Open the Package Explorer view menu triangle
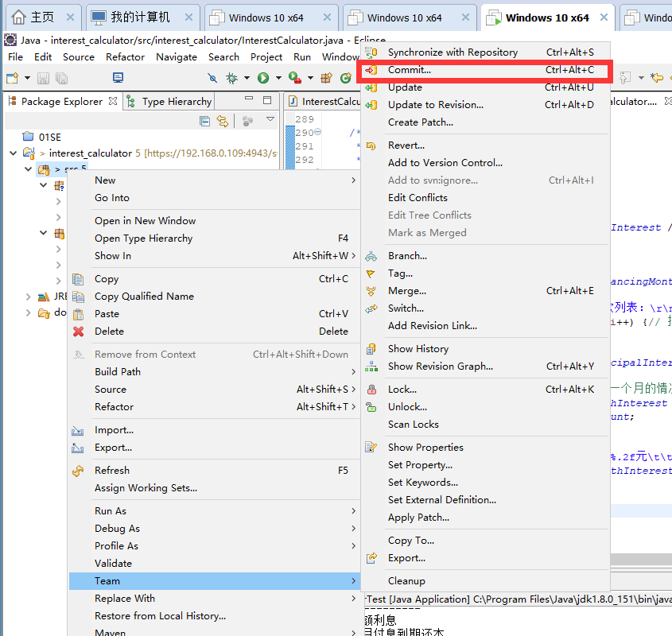The height and width of the screenshot is (636, 672). pyautogui.click(x=270, y=119)
